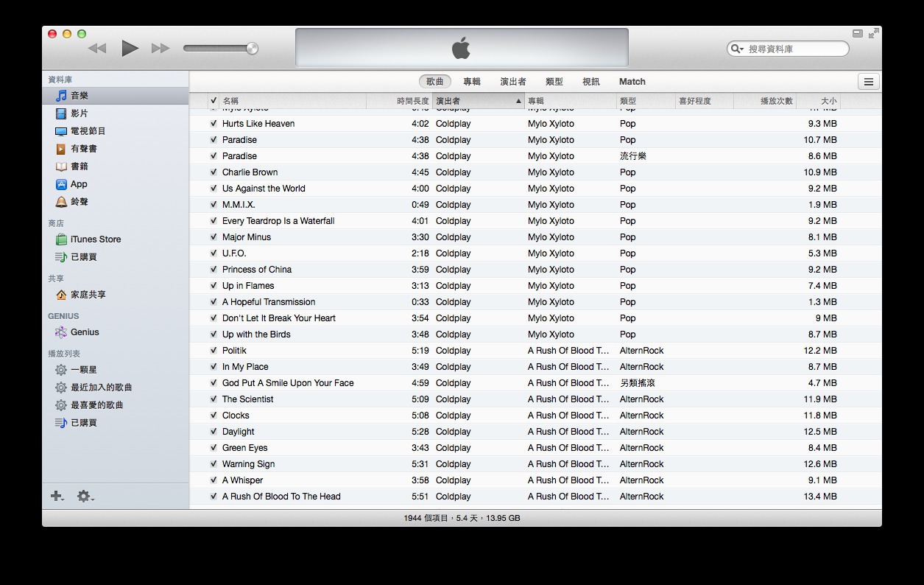Select 家庭共享 home sharing
This screenshot has width=924, height=585.
(x=116, y=295)
